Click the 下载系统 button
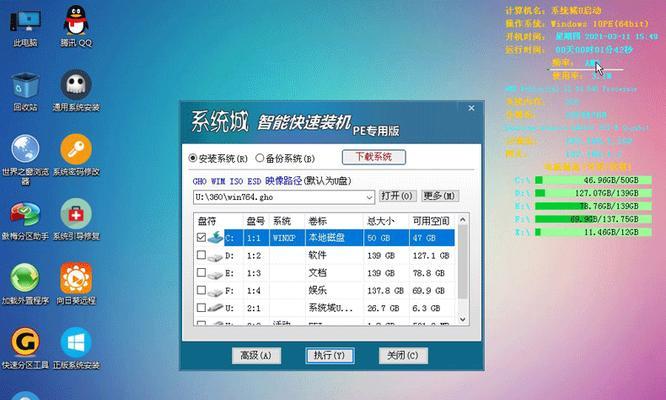The image size is (666, 400). [374, 157]
